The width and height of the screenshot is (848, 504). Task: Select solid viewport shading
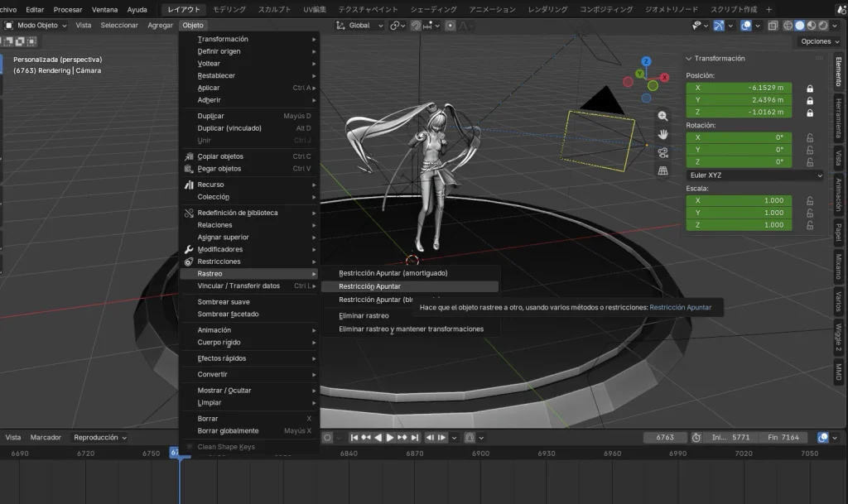click(x=799, y=26)
